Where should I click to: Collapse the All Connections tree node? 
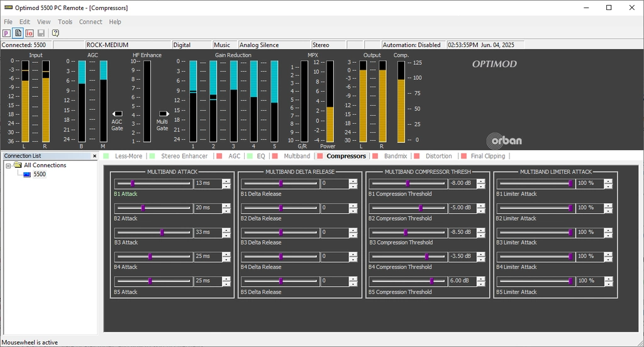point(8,165)
